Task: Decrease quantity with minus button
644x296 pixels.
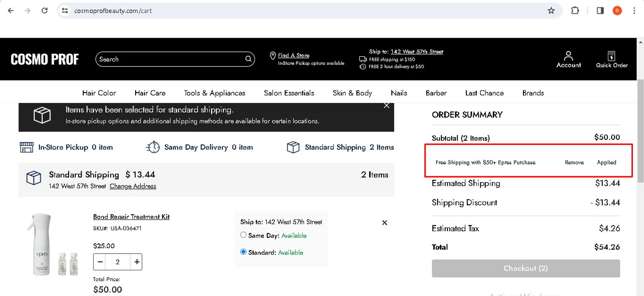Action: point(100,262)
